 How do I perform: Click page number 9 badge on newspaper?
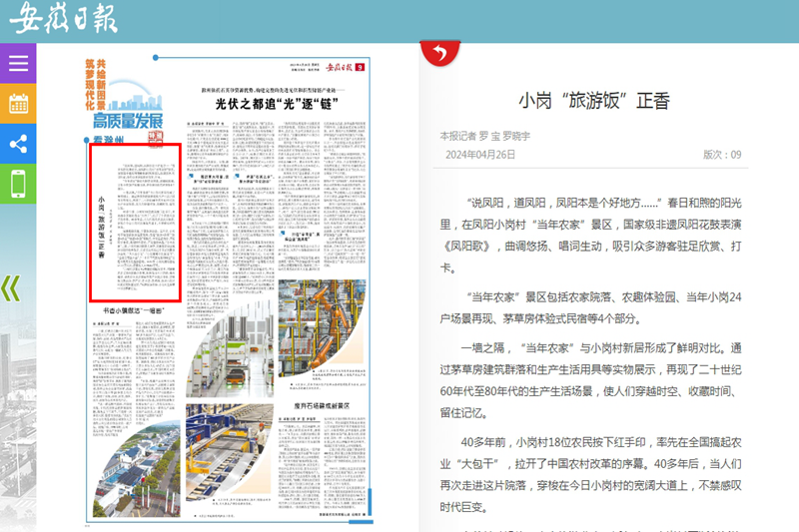click(x=360, y=67)
